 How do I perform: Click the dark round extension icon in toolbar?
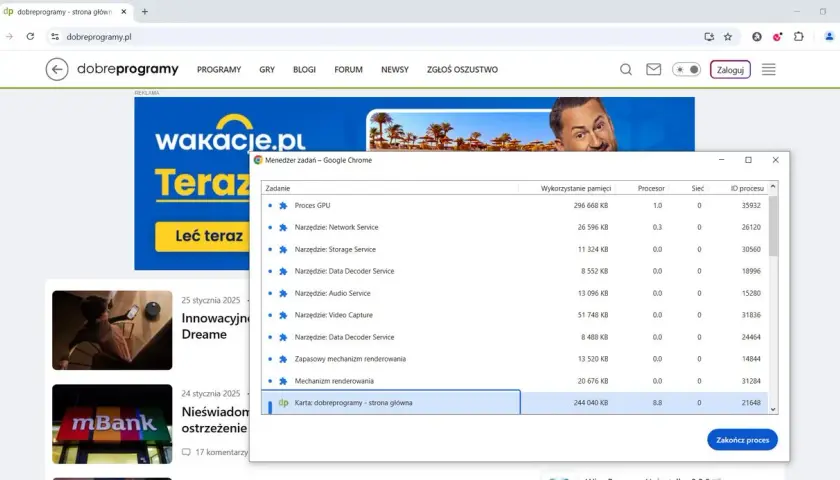(x=756, y=36)
